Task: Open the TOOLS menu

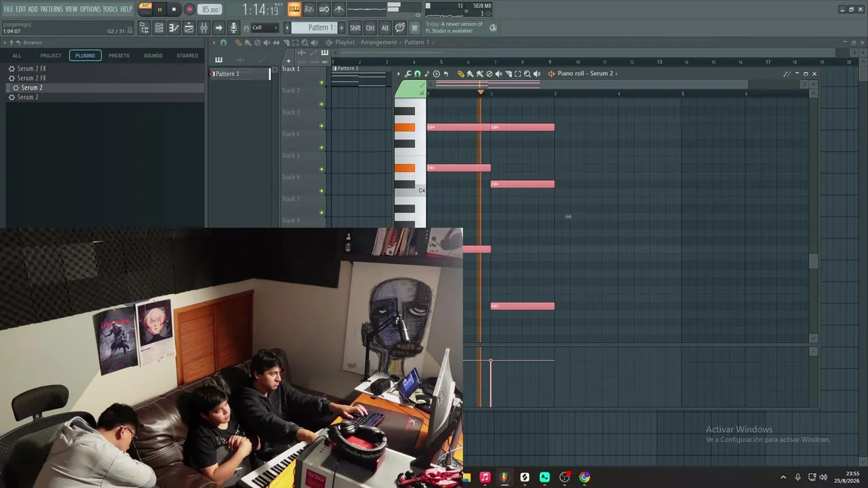Action: pyautogui.click(x=110, y=9)
